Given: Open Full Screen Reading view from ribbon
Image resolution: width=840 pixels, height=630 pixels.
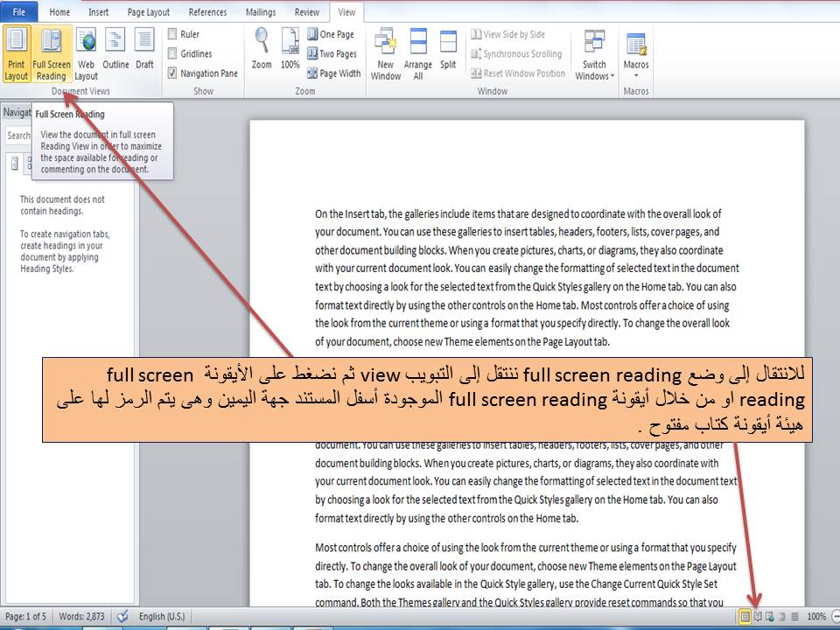Looking at the screenshot, I should tap(52, 54).
